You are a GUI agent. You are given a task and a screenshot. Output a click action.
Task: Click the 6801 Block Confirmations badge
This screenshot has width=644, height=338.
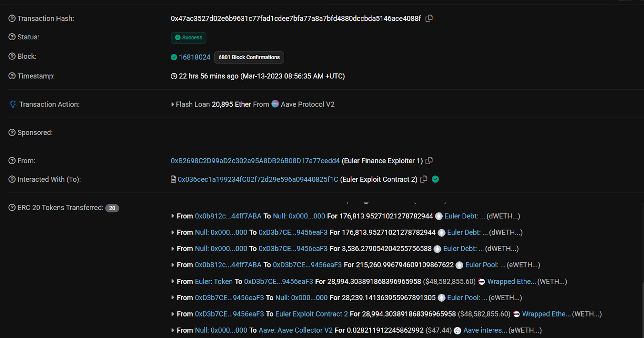tap(249, 57)
